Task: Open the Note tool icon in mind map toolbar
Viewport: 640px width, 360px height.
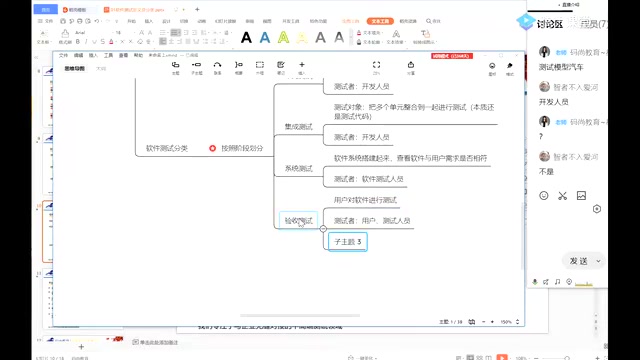Action: (x=281, y=65)
